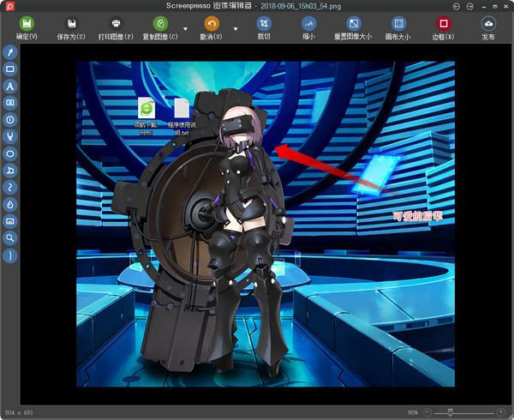
Task: Pick the text callout bubble tool
Action: (x=10, y=103)
